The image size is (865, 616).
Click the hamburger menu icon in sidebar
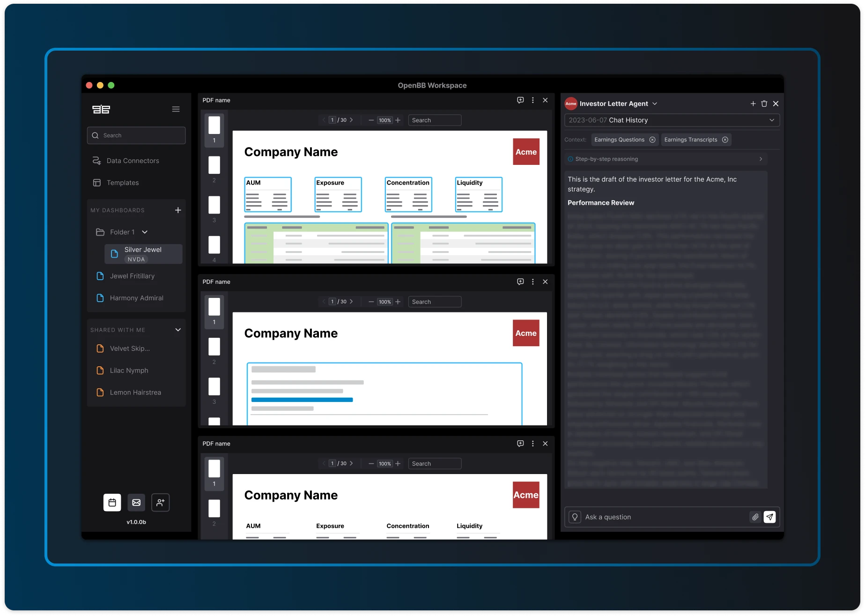(x=176, y=109)
